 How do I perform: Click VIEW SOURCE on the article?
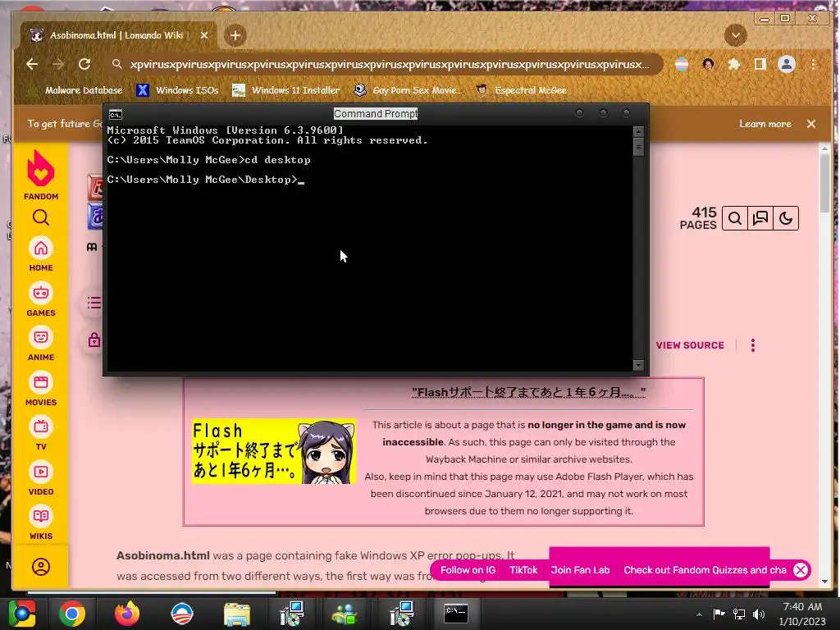pyautogui.click(x=690, y=345)
